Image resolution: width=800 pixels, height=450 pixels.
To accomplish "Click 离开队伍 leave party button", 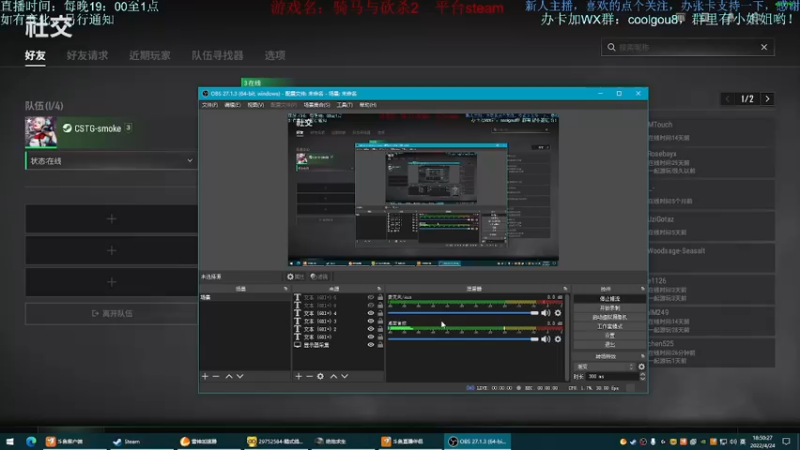I will (111, 313).
